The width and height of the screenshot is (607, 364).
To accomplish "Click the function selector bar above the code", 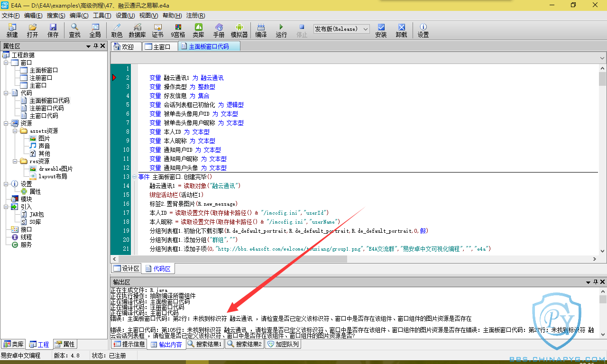I will pos(359,58).
